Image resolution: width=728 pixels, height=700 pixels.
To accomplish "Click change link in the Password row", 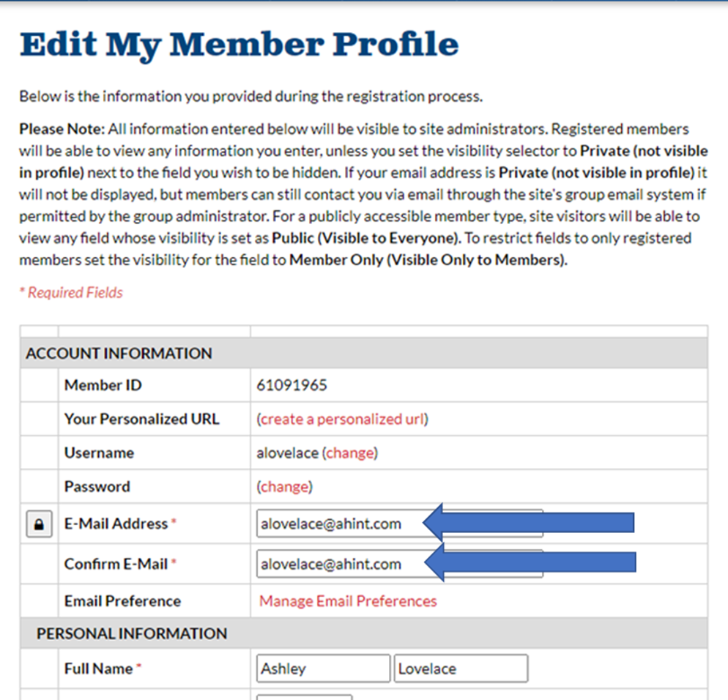I will (284, 487).
